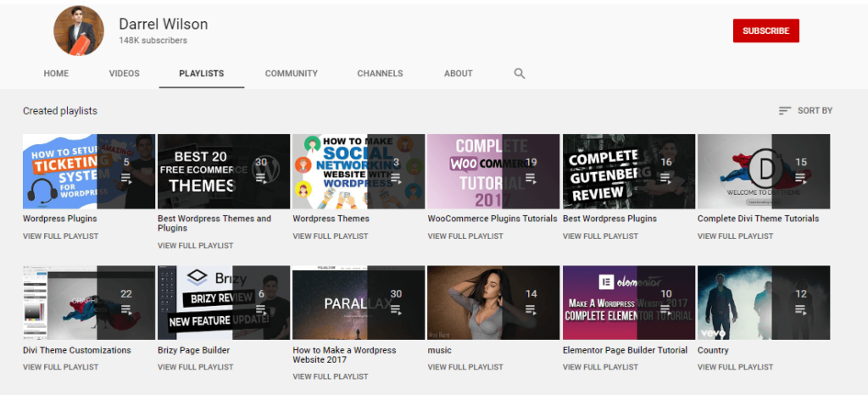Open Complete Divi Theme Tutorials title
Image resolution: width=868 pixels, height=395 pixels.
pos(759,219)
